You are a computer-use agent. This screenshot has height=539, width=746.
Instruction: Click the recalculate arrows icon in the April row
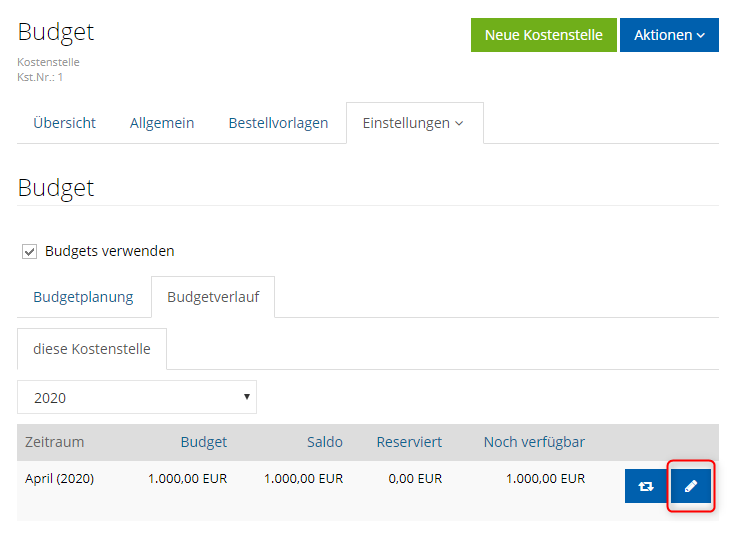click(645, 486)
